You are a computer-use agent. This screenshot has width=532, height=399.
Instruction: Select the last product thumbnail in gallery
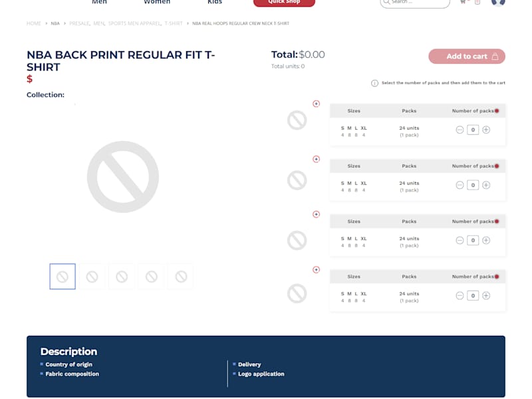pos(181,277)
